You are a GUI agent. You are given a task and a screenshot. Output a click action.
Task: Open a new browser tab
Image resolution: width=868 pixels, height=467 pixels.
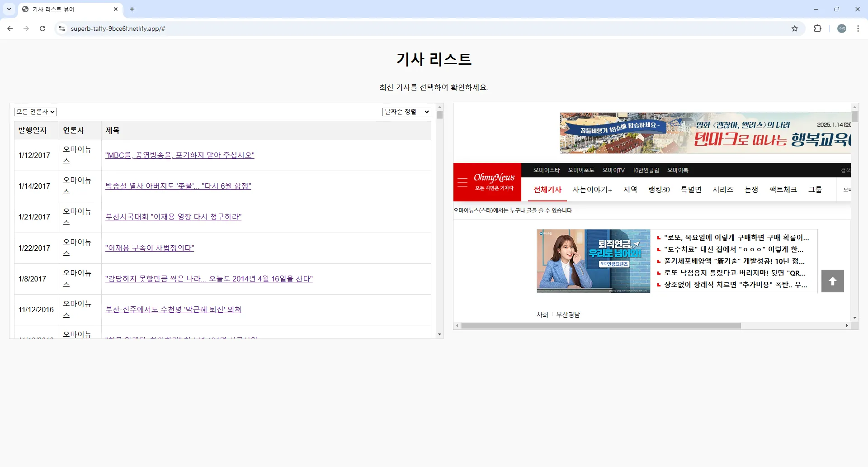pos(132,9)
